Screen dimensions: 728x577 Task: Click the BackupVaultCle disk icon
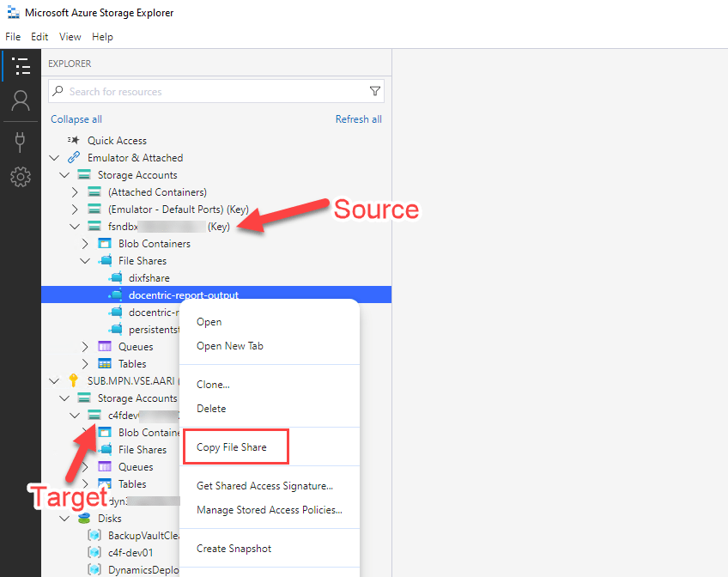point(94,535)
